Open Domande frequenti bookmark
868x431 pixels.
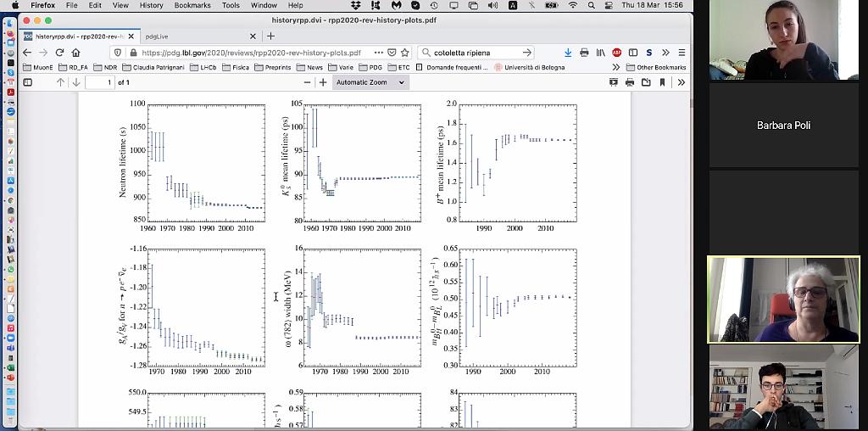(x=452, y=67)
